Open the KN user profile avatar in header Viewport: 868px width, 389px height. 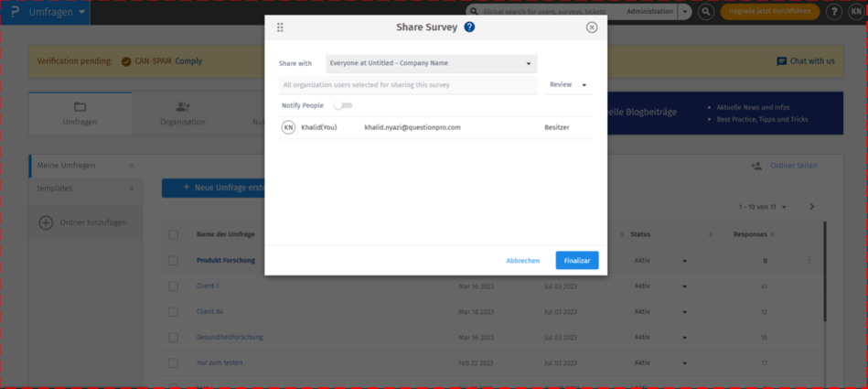point(856,12)
